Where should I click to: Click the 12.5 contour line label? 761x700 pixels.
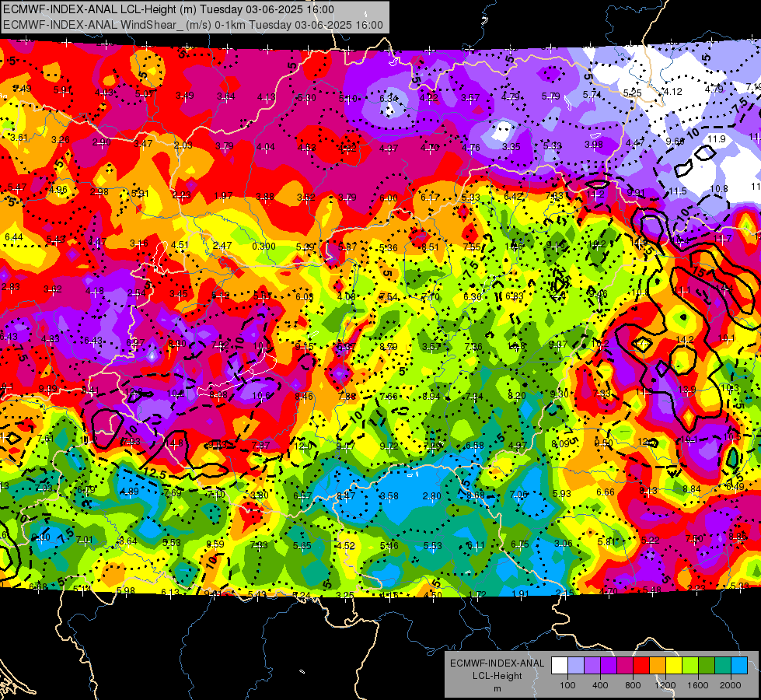[x=155, y=473]
